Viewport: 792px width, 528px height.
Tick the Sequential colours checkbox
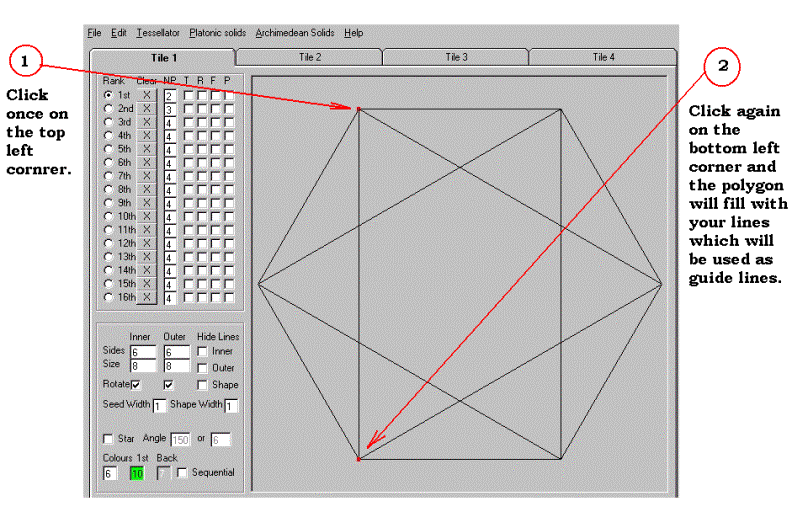click(182, 473)
